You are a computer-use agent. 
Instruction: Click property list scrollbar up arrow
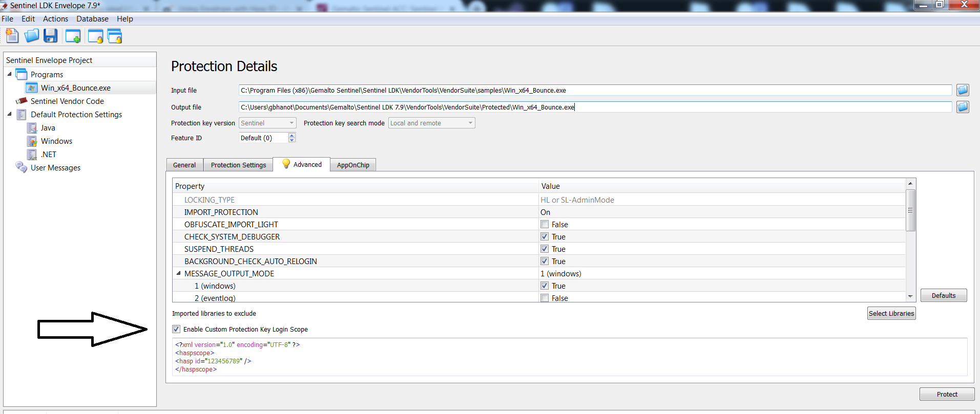click(x=910, y=183)
